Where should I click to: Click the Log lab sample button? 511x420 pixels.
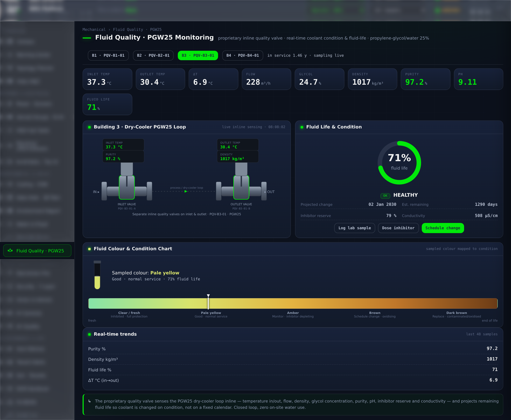click(x=355, y=228)
